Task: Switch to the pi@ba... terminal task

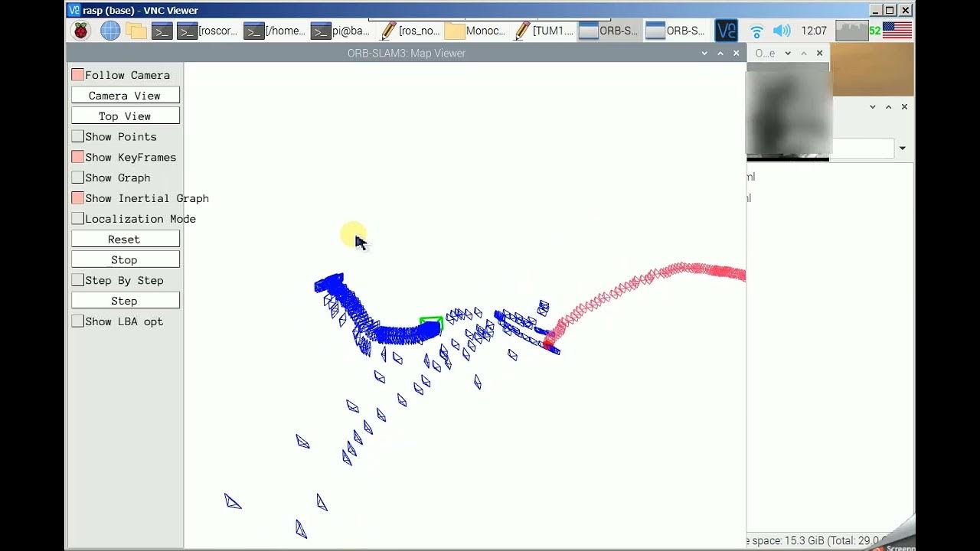Action: (x=341, y=31)
